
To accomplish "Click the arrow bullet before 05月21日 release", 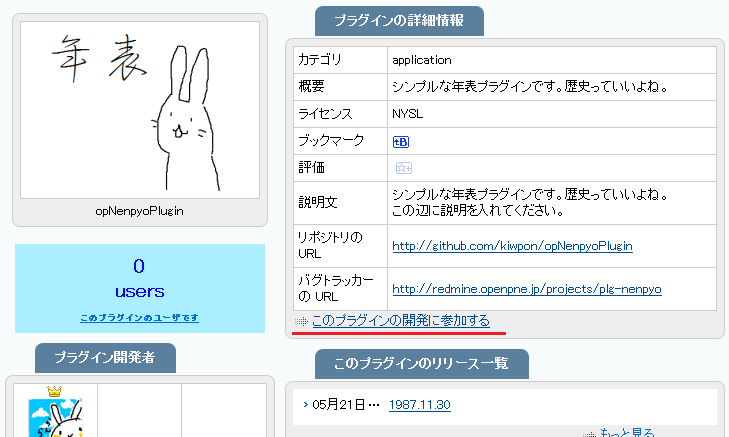I will [x=306, y=405].
